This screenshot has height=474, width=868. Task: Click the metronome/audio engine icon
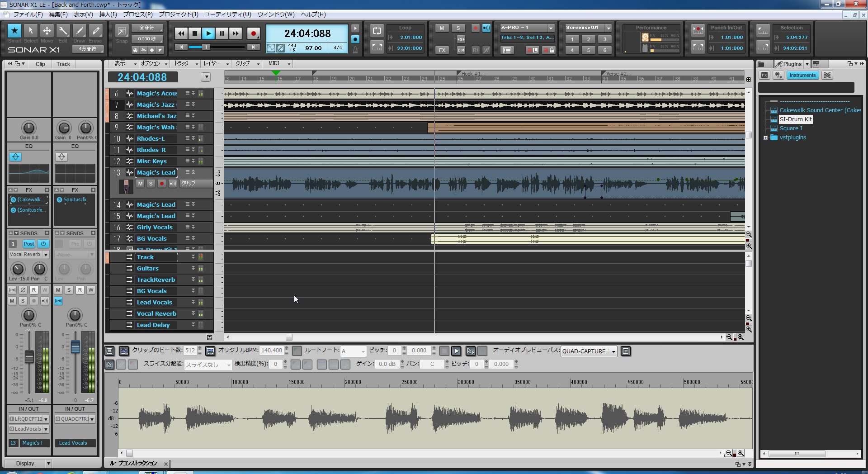355,50
